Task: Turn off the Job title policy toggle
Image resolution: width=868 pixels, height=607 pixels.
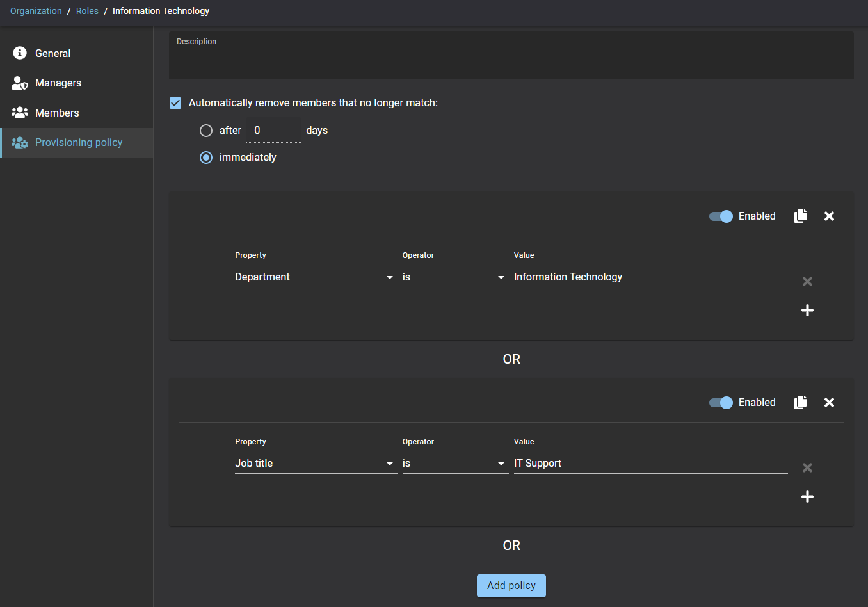Action: (x=721, y=403)
